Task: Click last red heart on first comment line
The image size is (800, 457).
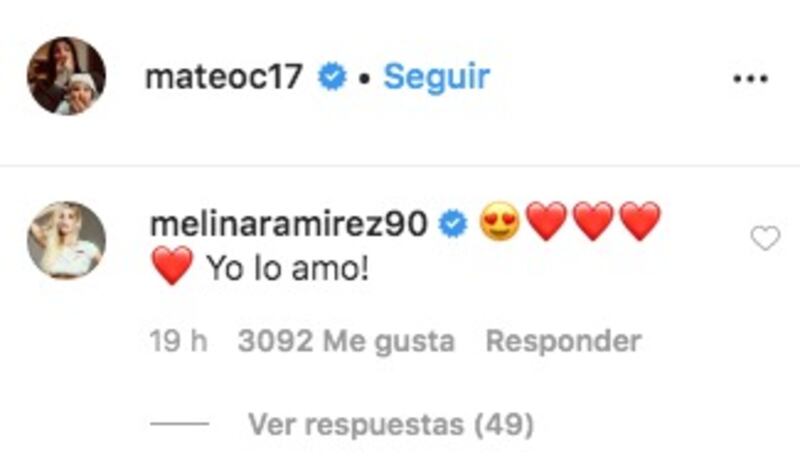Action: point(640,221)
